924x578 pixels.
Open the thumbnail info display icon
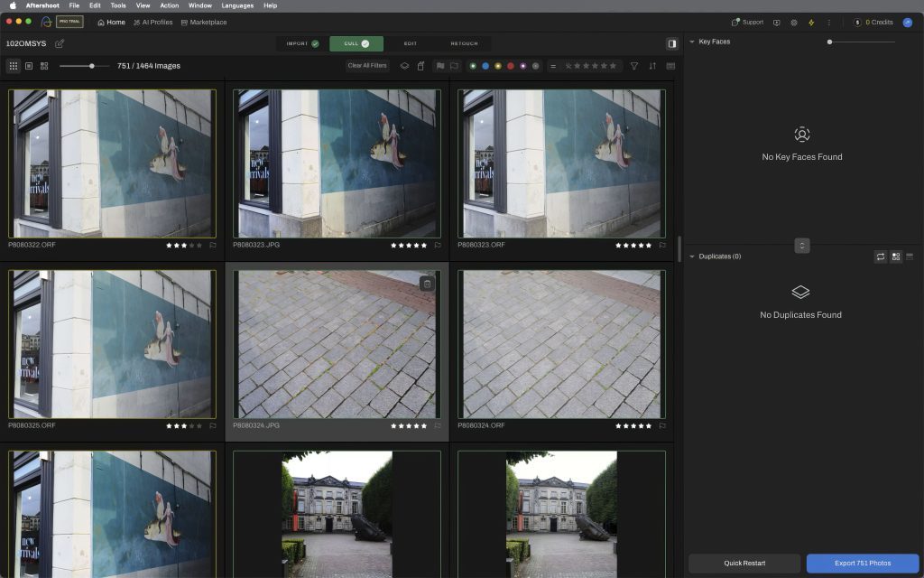click(x=670, y=66)
